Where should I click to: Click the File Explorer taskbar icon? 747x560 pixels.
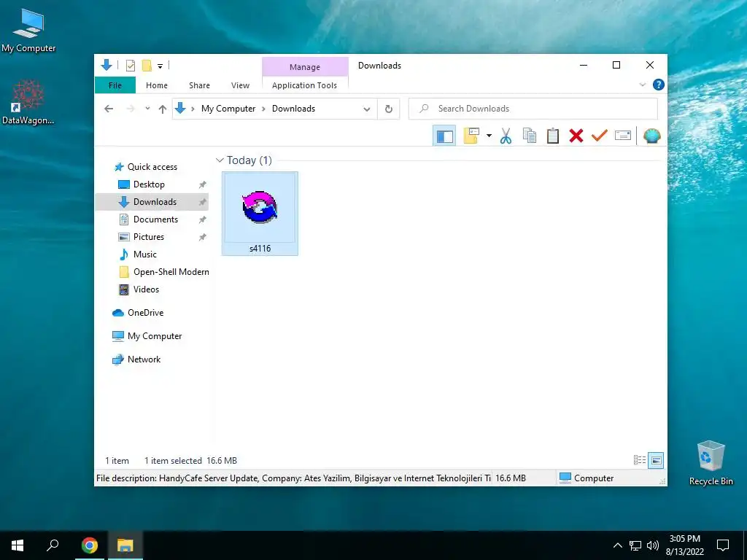tap(125, 545)
